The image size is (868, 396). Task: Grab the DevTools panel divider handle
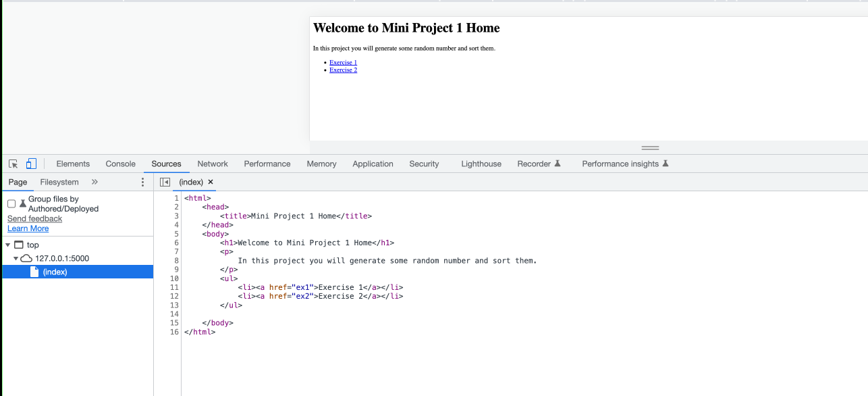(x=650, y=147)
